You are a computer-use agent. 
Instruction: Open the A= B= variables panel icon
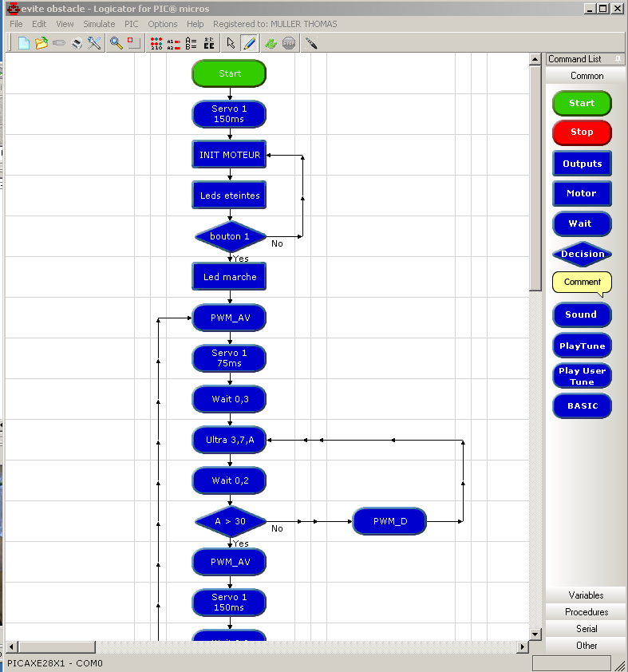[191, 43]
